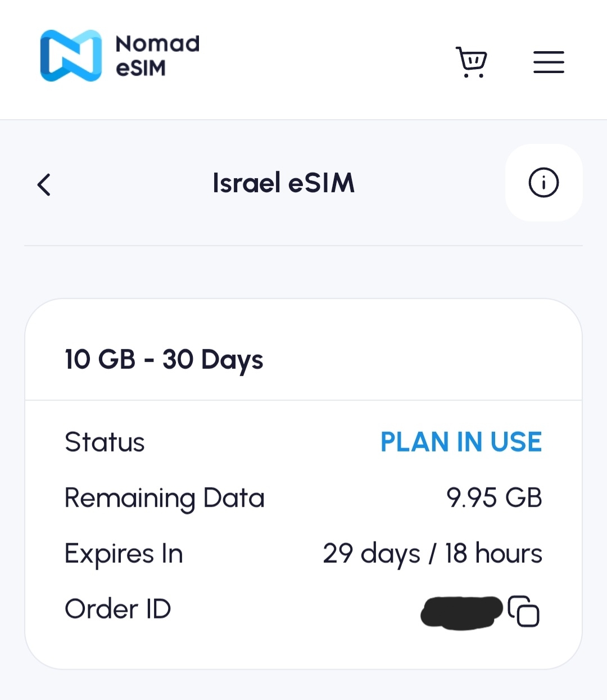The height and width of the screenshot is (700, 607).
Task: Open the hamburger menu
Action: tap(549, 62)
